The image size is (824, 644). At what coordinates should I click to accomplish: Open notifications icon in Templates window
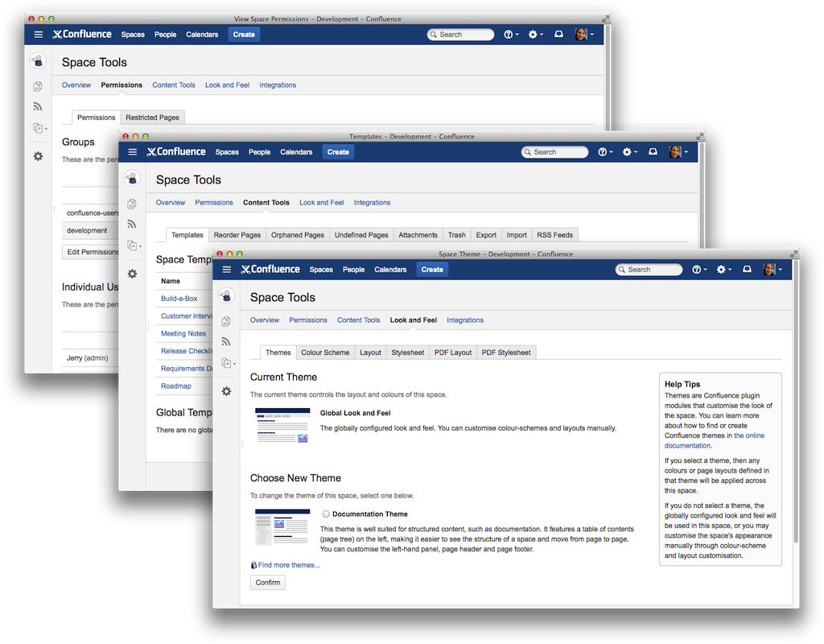[653, 151]
